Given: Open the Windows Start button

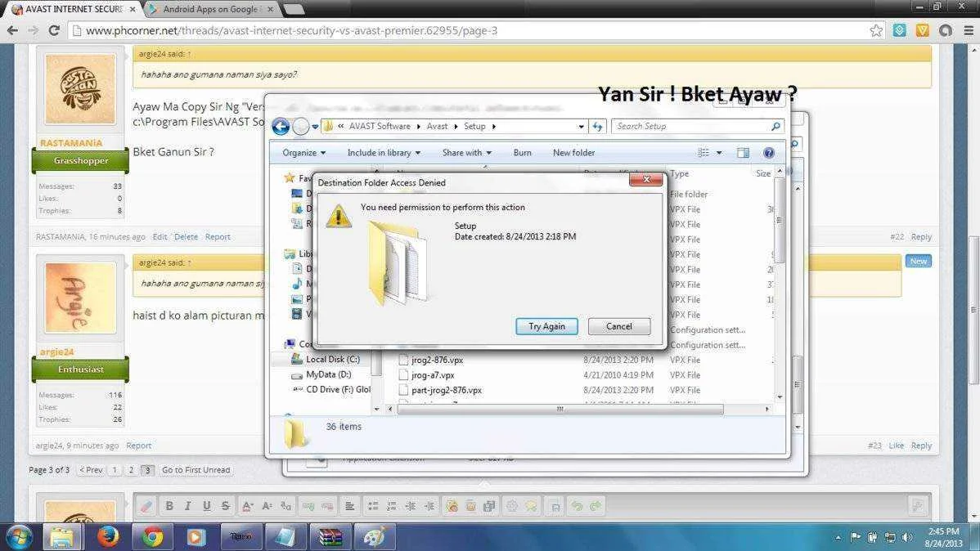Looking at the screenshot, I should [19, 536].
